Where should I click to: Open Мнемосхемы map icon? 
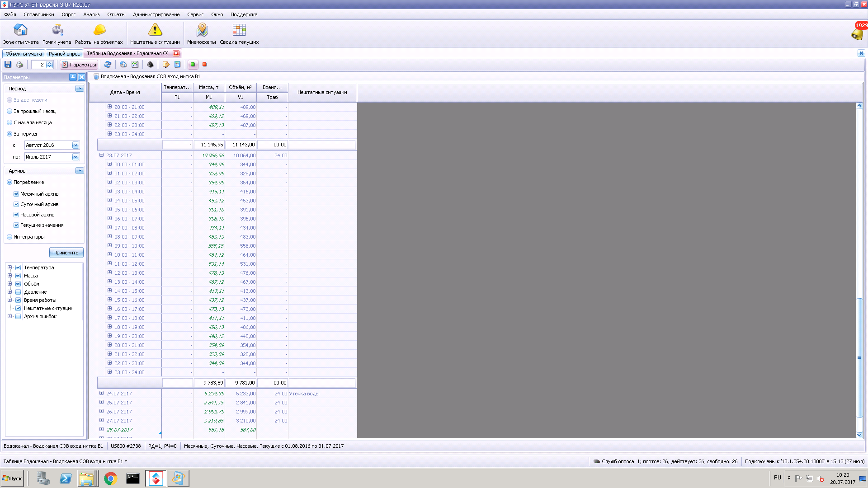tap(202, 34)
